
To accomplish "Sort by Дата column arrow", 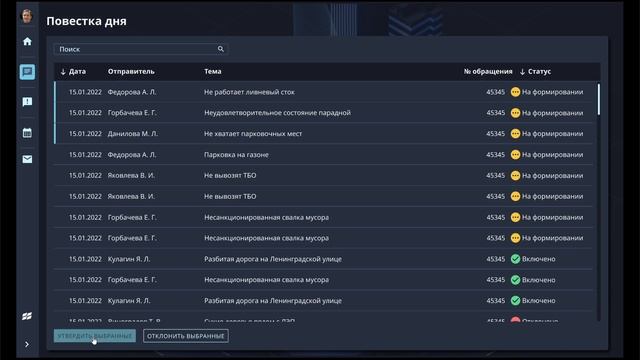I will [63, 71].
